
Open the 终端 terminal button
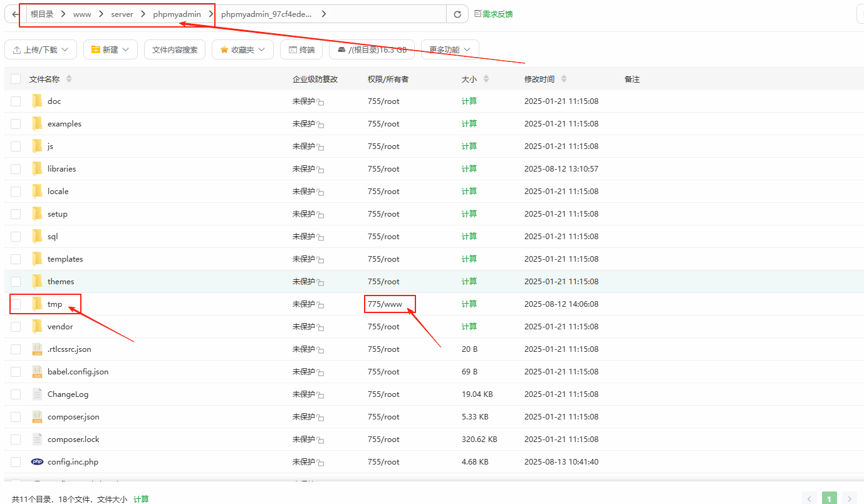pos(301,49)
